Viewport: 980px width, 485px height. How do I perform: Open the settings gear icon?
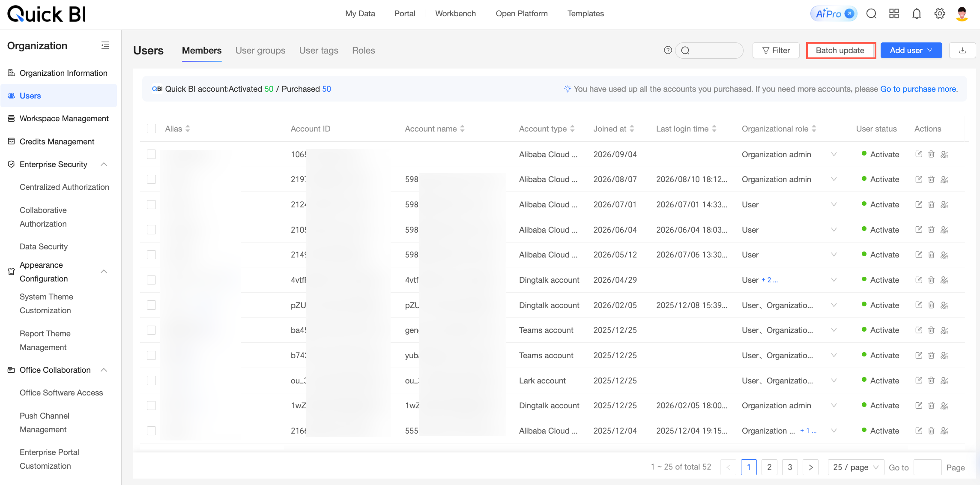(940, 14)
